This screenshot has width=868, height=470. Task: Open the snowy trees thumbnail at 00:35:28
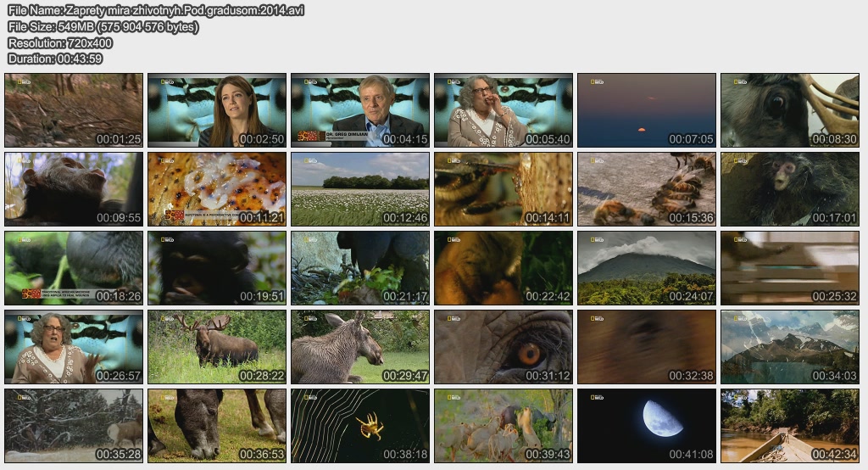coord(74,425)
